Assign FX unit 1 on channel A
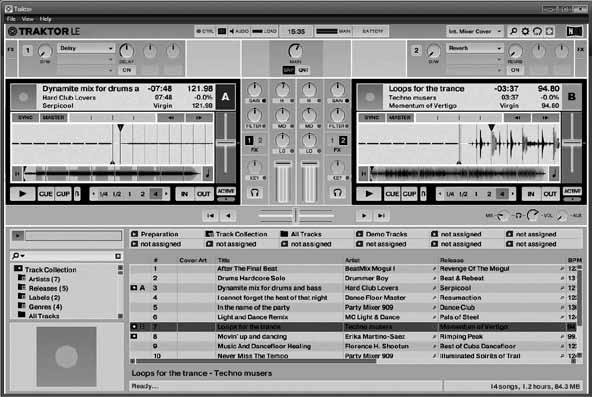592x397 pixels. 249,140
